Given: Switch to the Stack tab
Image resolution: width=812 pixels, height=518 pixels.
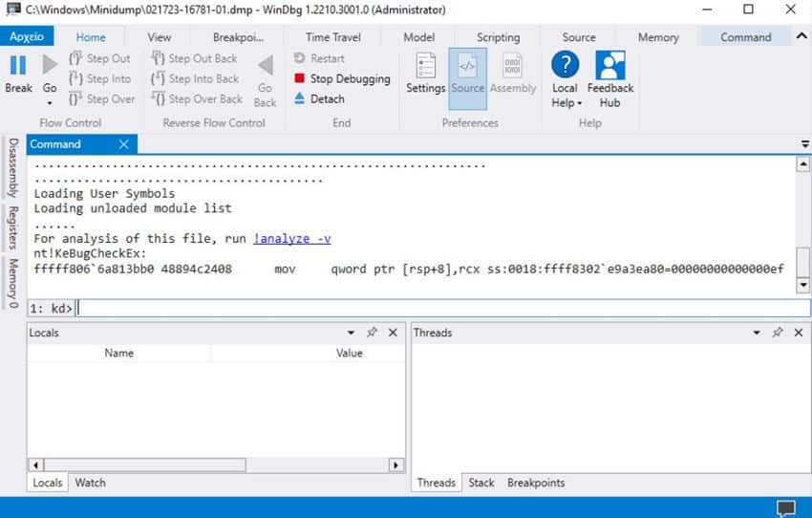Looking at the screenshot, I should tap(481, 483).
